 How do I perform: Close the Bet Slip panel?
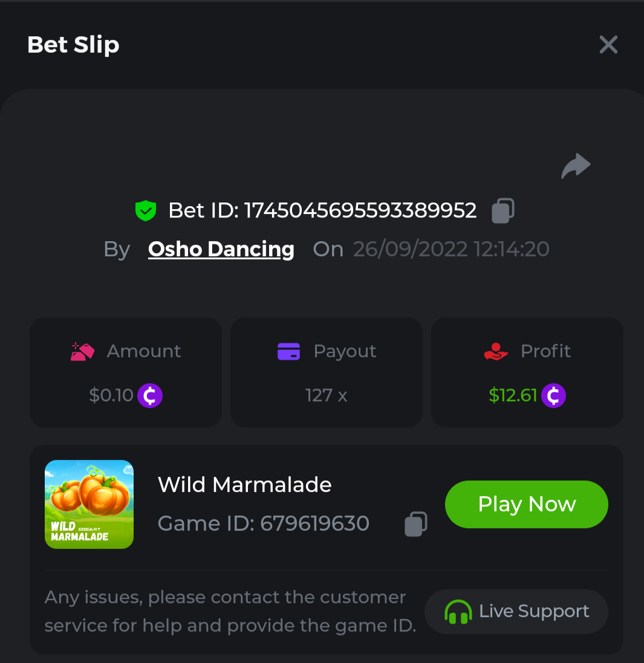click(608, 45)
